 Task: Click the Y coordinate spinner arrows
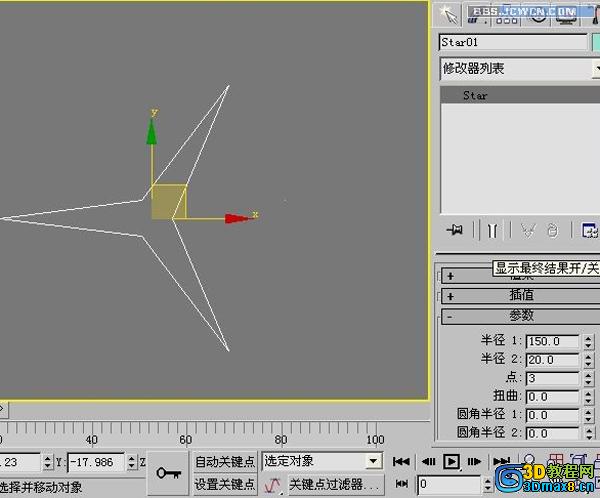(x=131, y=462)
